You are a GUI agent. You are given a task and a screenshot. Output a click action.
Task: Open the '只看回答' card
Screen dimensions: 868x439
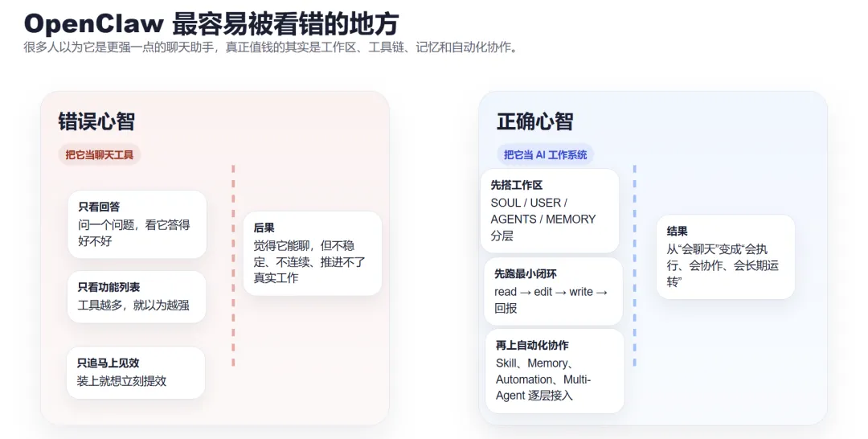137,224
